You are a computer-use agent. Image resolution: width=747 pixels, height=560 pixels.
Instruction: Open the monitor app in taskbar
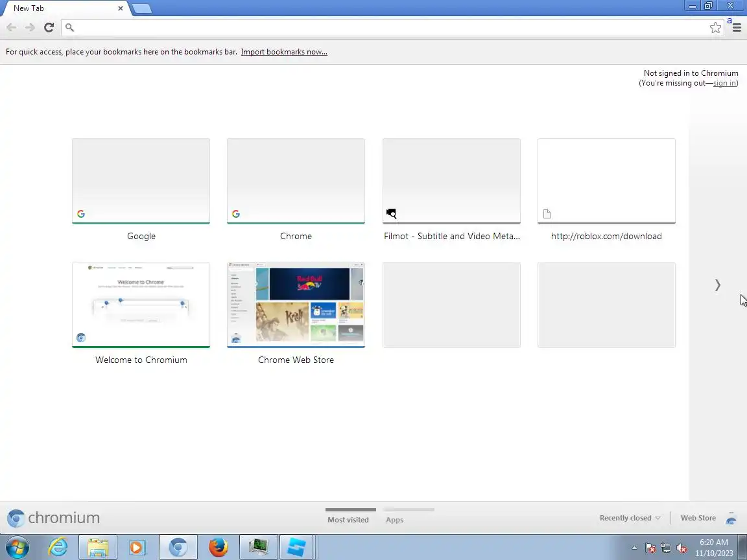[x=258, y=547]
